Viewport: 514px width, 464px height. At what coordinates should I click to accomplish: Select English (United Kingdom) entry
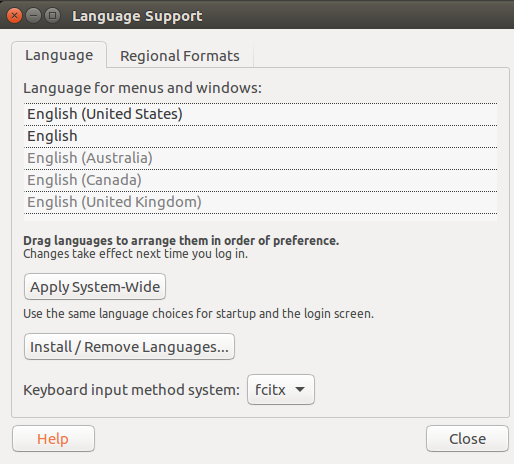coord(260,202)
